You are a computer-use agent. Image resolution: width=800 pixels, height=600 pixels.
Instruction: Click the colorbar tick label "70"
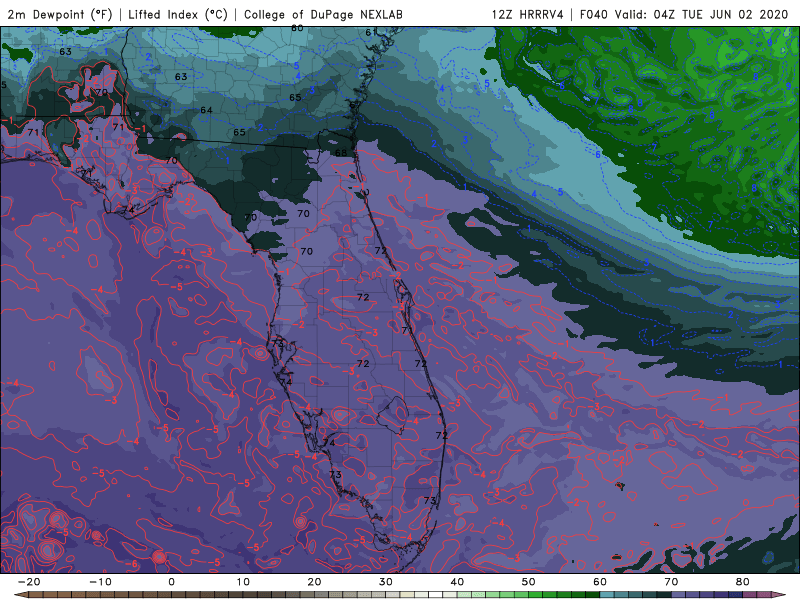click(671, 582)
